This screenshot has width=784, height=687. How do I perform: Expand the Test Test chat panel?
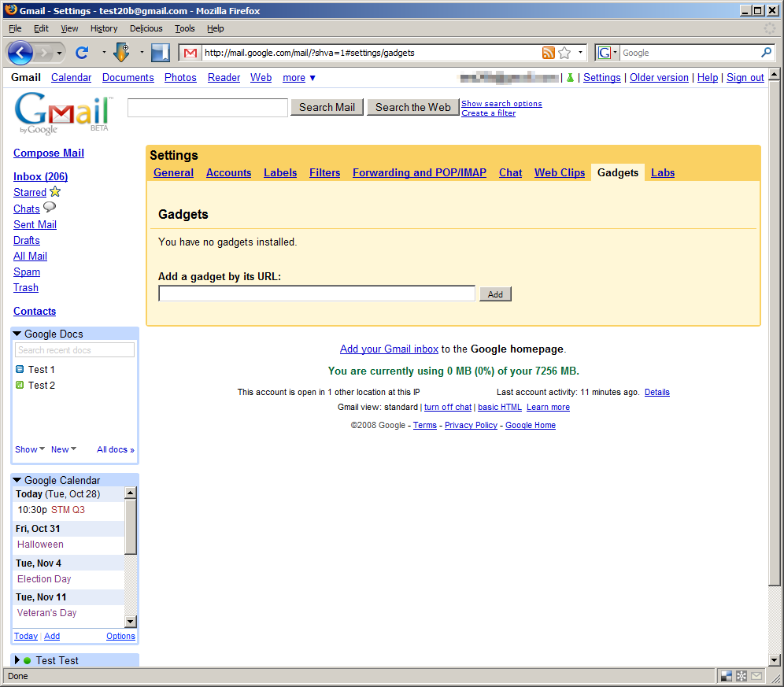coord(17,660)
